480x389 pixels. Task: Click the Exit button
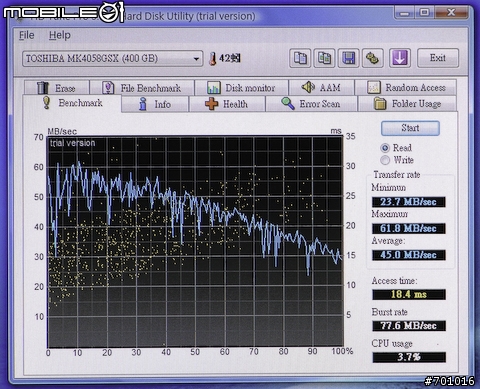tap(438, 58)
